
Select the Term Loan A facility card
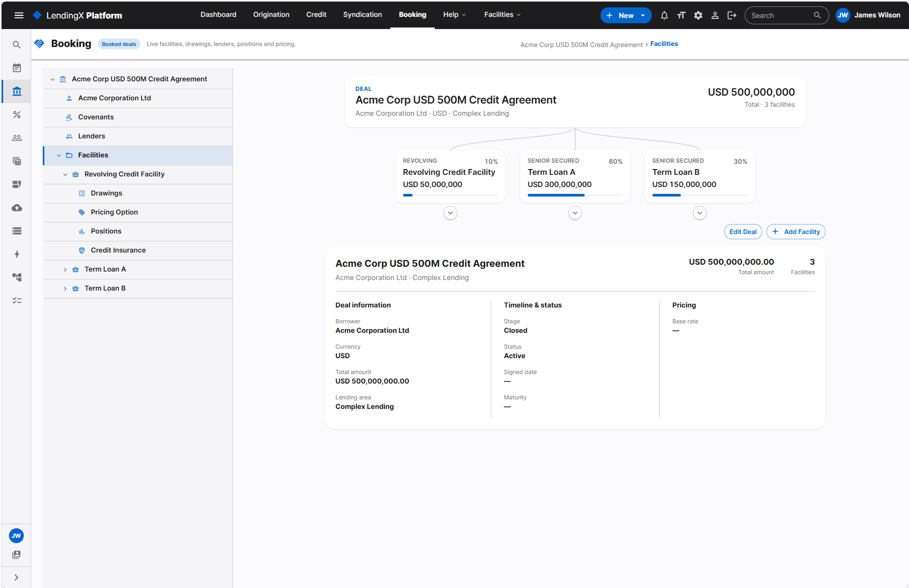[x=575, y=177]
